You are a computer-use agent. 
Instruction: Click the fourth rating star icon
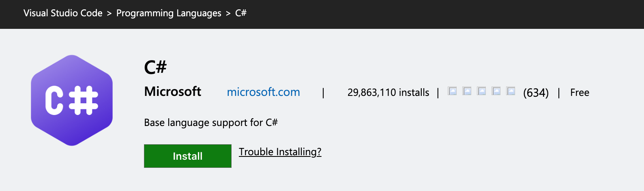click(x=496, y=91)
